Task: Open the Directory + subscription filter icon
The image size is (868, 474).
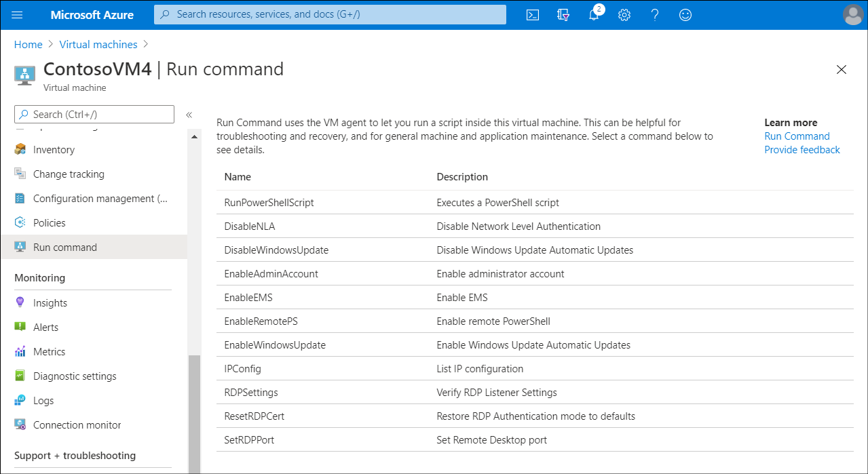Action: [563, 15]
